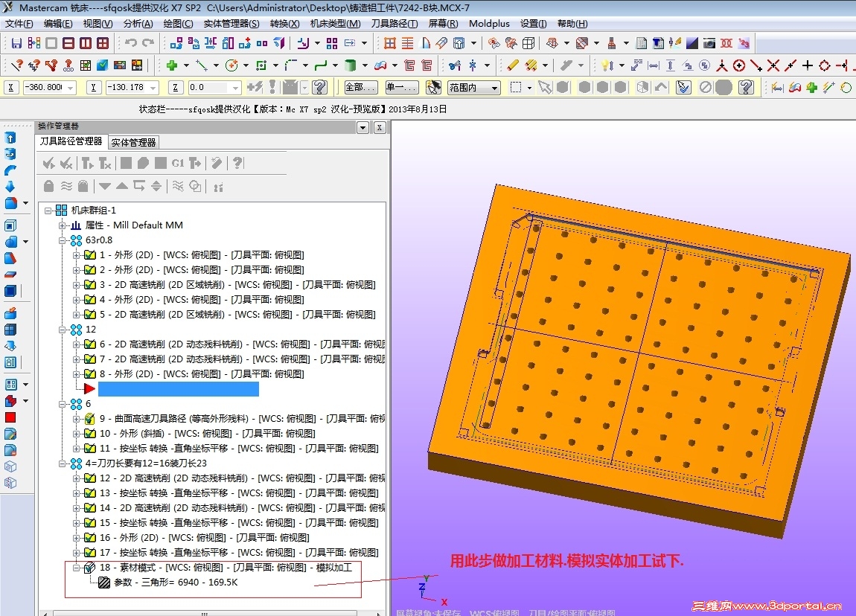Collapse the 4=刀刃长要有12=16装刀长23 group
The height and width of the screenshot is (616, 856).
[63, 463]
